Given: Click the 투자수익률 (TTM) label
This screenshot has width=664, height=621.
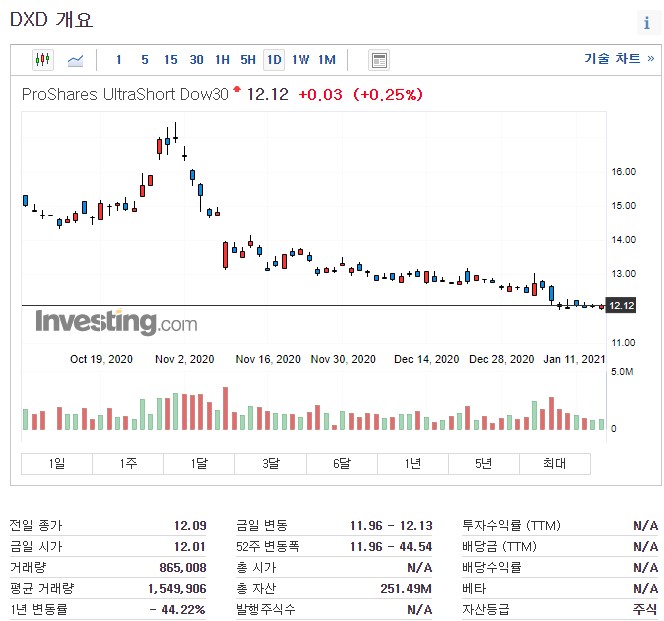Looking at the screenshot, I should point(512,526).
